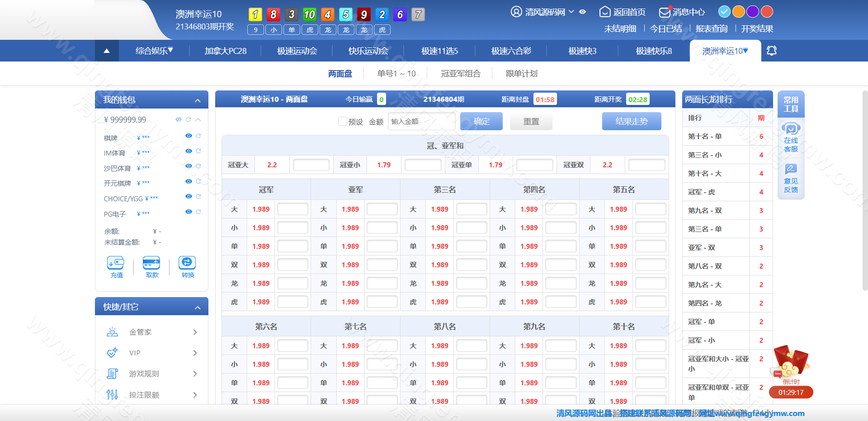Click the page vertical scrollbar
868x421 pixels.
tap(865, 190)
